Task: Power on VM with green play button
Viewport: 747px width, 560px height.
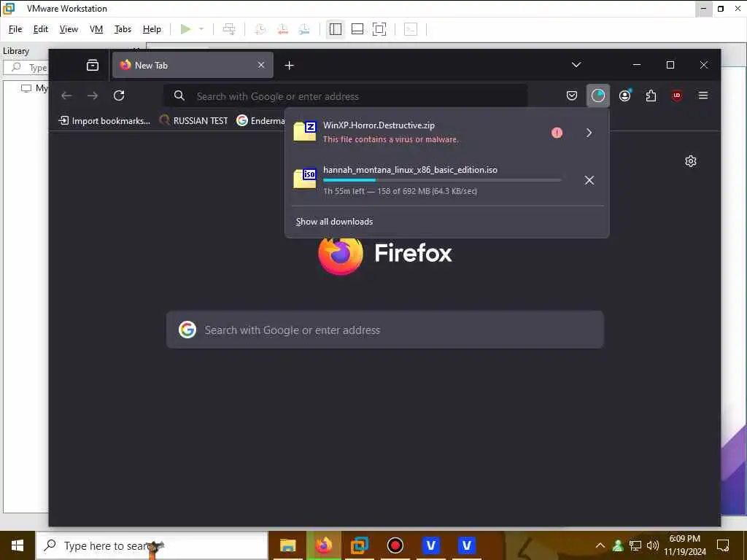Action: click(x=186, y=29)
